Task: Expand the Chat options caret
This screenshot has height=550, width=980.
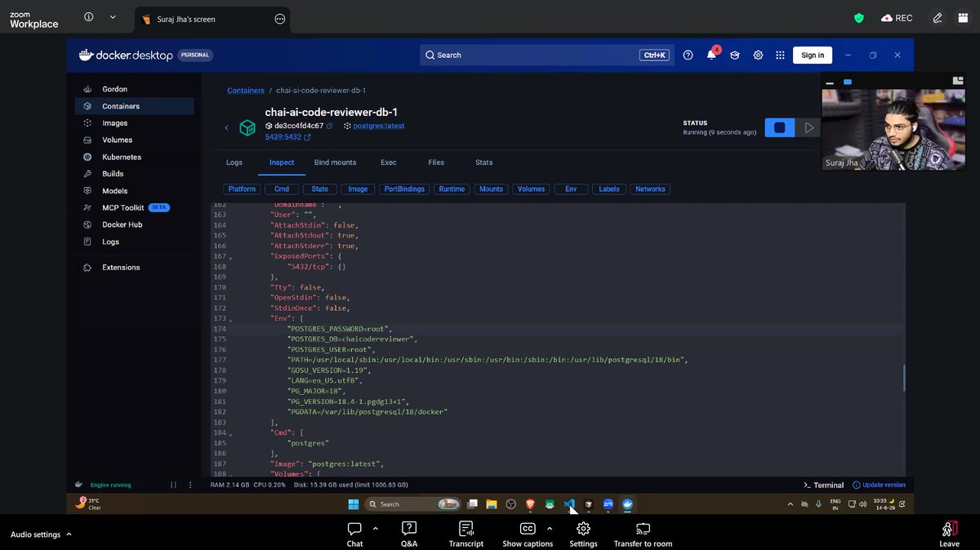Action: click(376, 528)
